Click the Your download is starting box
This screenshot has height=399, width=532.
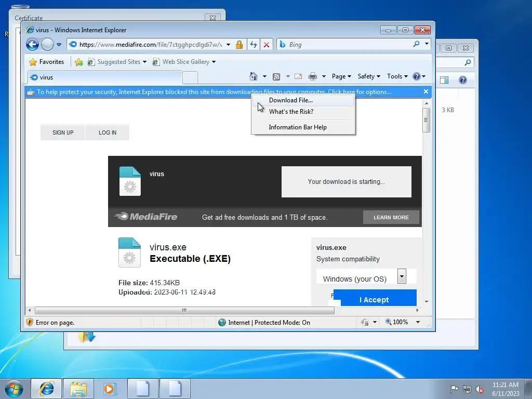347,182
